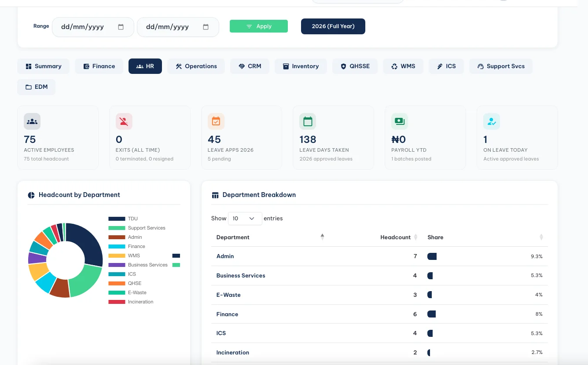
Task: Click the Payroll YTD money icon
Action: (x=400, y=121)
